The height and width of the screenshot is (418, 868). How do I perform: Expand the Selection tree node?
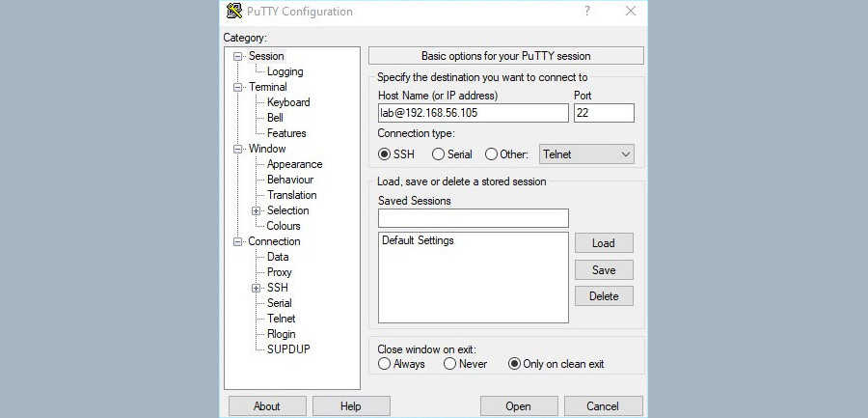(x=256, y=210)
